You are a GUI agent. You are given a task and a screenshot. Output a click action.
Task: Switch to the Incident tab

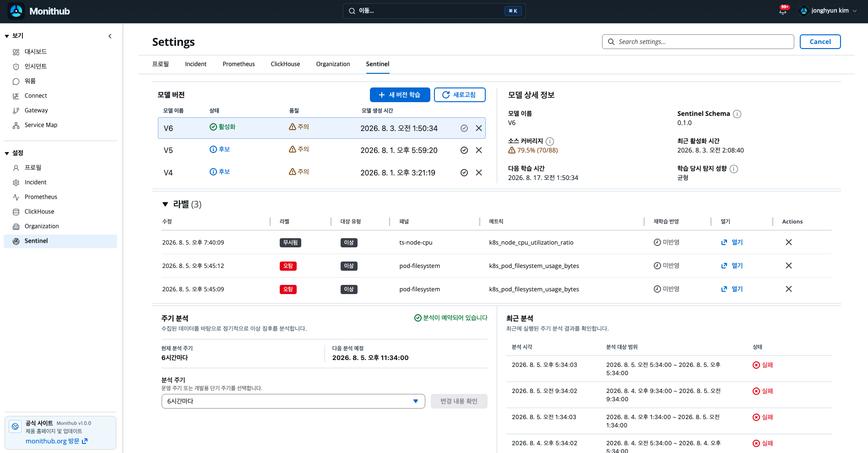[x=195, y=64]
